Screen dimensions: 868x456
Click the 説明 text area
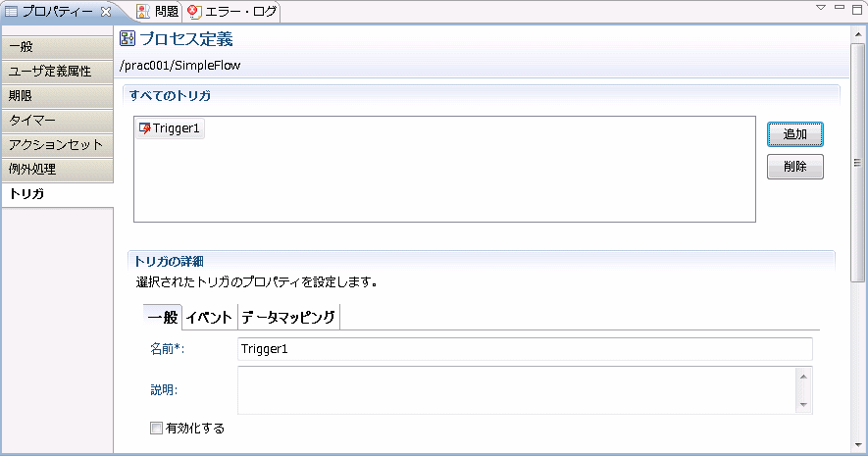coord(517,390)
